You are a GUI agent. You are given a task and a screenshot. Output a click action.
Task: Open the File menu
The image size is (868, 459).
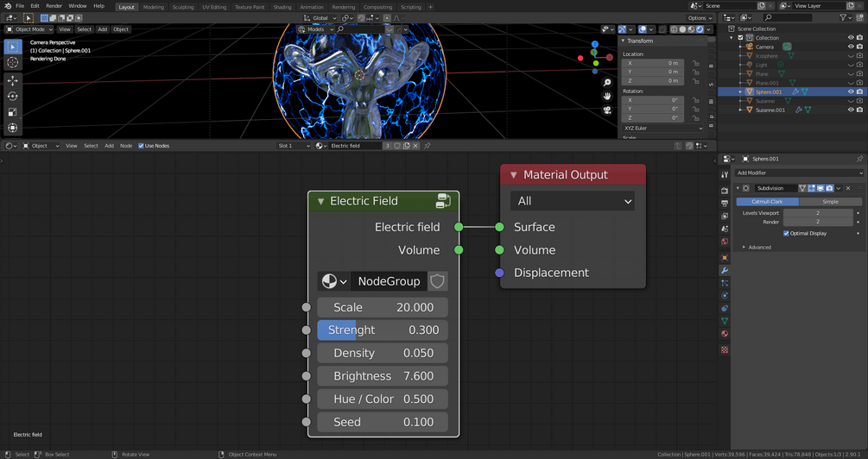click(x=20, y=6)
